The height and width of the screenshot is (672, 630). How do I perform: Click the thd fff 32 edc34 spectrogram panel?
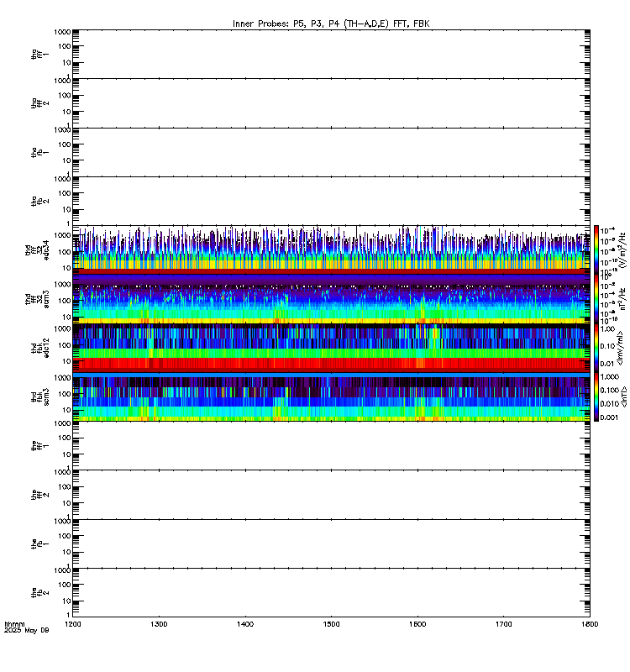coord(331,249)
